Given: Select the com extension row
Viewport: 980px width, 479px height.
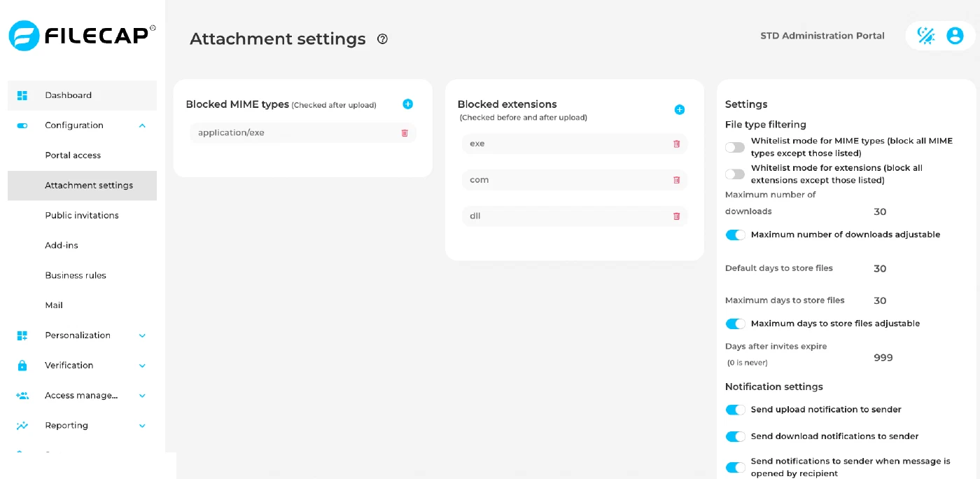Looking at the screenshot, I should tap(575, 180).
